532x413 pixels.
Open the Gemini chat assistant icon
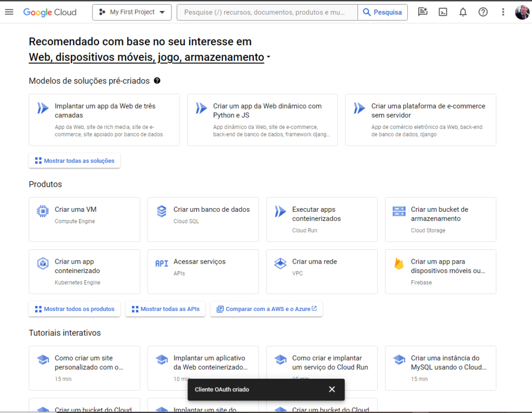click(422, 12)
